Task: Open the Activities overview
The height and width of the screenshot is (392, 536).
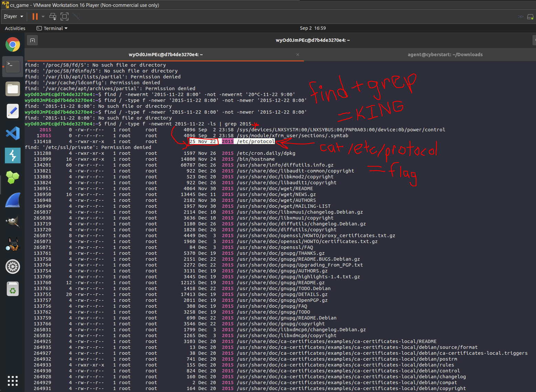Action: coord(15,28)
